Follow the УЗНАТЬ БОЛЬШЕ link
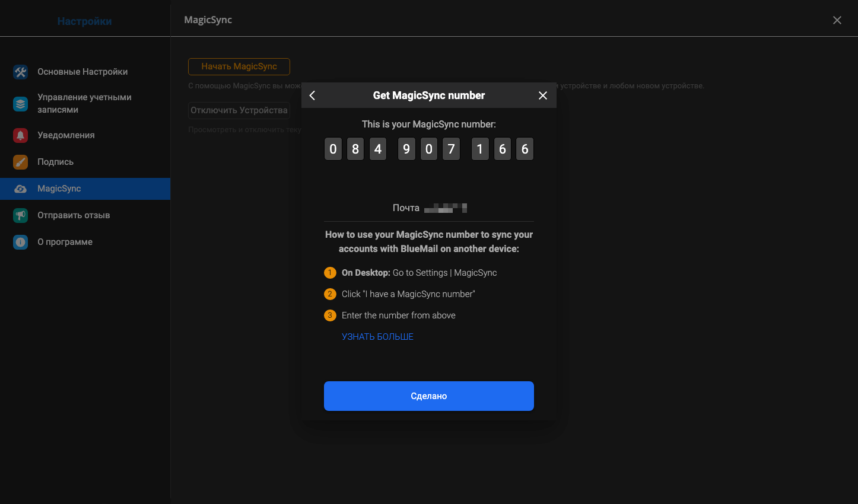Viewport: 858px width, 504px height. [x=377, y=337]
